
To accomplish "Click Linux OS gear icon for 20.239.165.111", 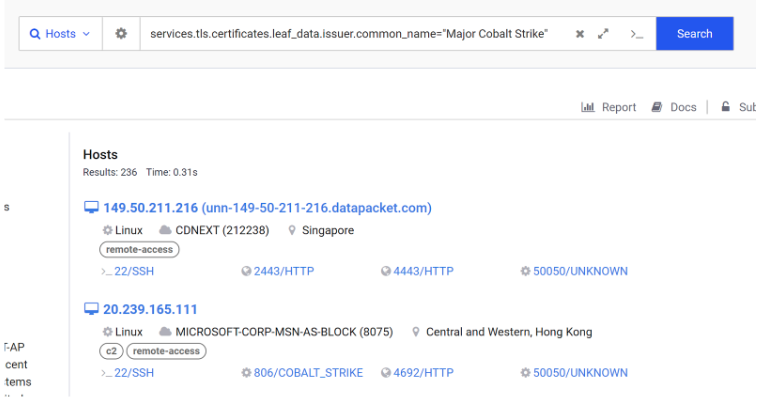I will tap(107, 332).
